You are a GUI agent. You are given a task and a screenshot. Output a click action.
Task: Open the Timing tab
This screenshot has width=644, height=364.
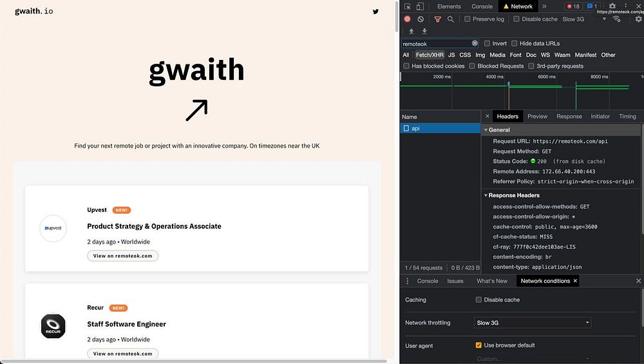point(627,116)
